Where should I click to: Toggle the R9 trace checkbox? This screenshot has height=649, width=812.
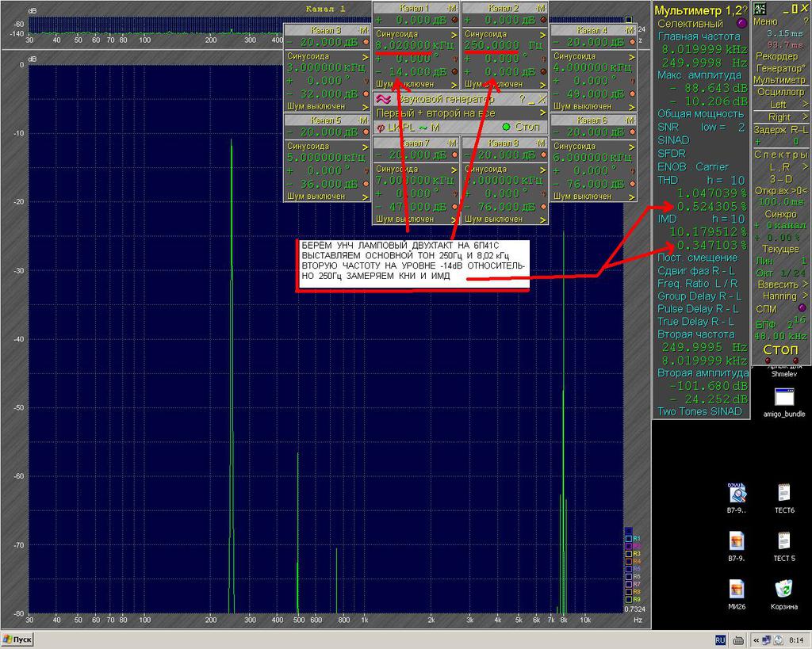(628, 599)
